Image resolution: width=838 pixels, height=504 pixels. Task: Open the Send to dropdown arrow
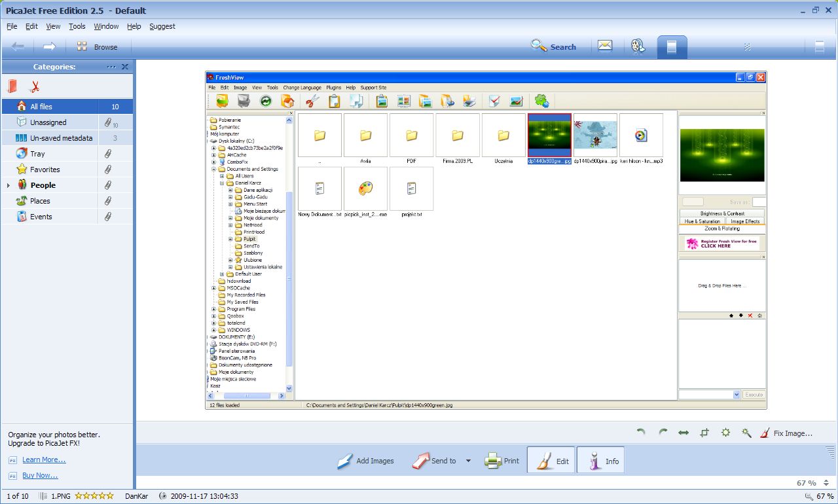(x=468, y=461)
